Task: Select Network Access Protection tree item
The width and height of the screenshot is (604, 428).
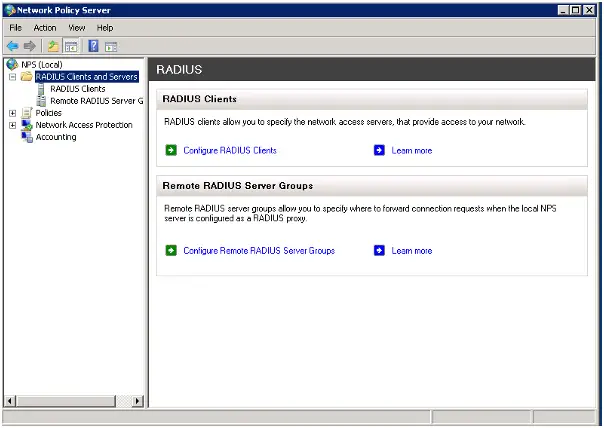Action: pos(84,125)
